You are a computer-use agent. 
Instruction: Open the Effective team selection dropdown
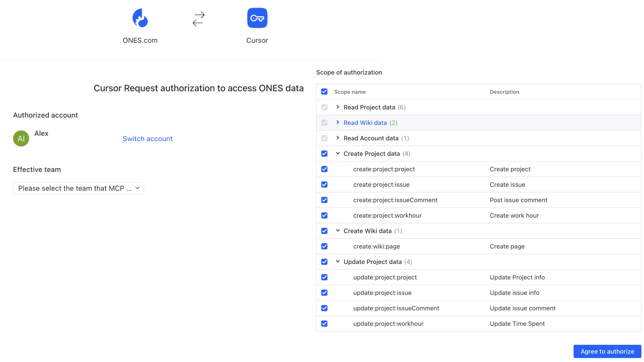[x=78, y=188]
